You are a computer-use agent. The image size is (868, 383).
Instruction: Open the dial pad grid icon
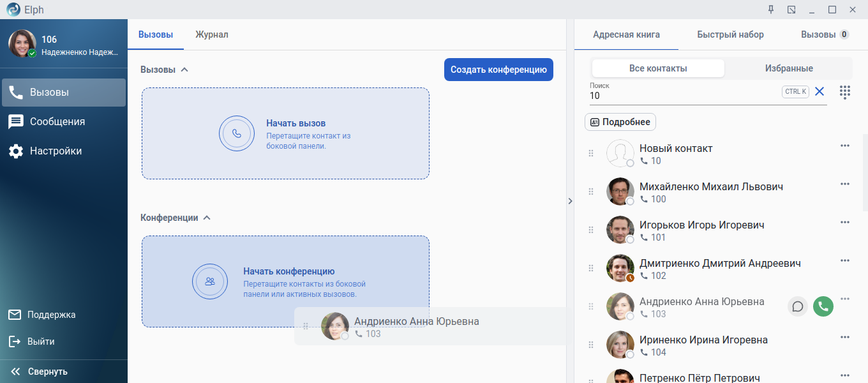(x=845, y=92)
